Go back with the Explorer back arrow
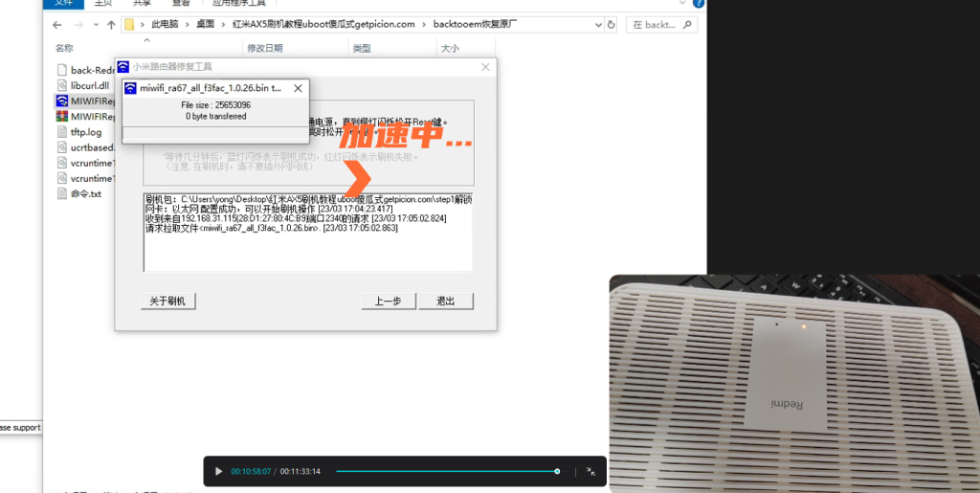 tap(56, 25)
